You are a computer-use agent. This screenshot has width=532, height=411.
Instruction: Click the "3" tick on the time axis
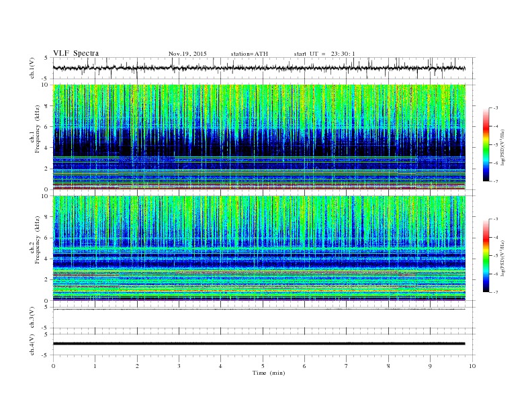tap(179, 366)
